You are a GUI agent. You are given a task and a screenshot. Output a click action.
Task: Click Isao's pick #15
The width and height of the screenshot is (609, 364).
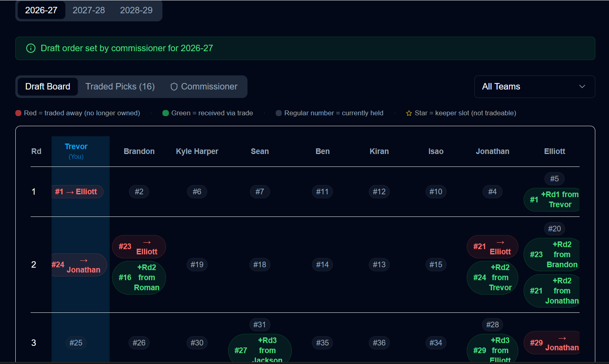[x=436, y=265]
